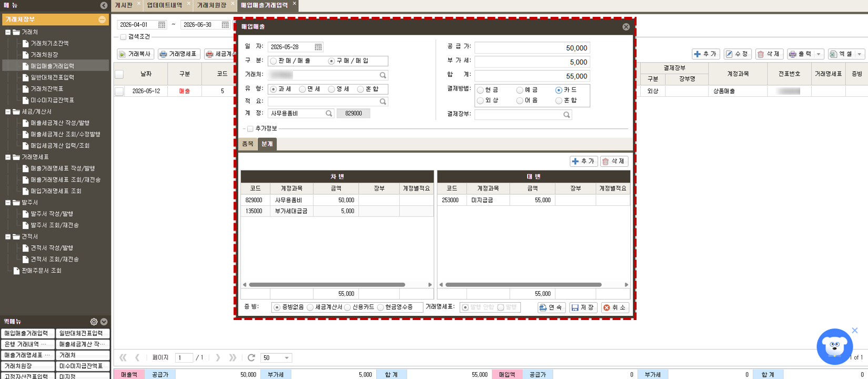This screenshot has width=868, height=379.
Task: Select 구매/매입 radio option
Action: point(331,61)
